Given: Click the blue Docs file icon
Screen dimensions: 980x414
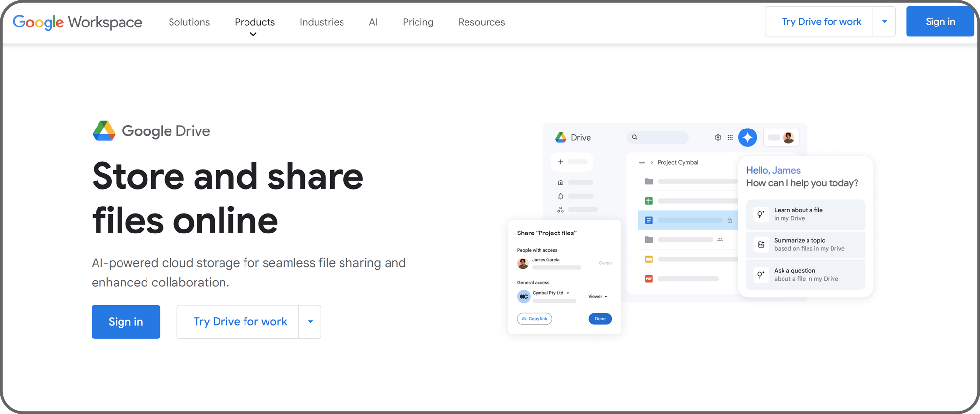Looking at the screenshot, I should 649,220.
